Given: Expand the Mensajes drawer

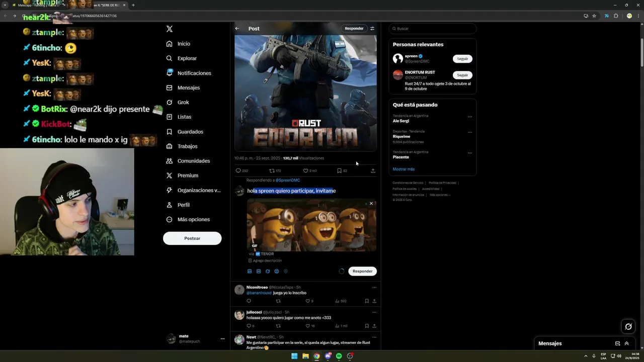Looking at the screenshot, I should click(626, 343).
